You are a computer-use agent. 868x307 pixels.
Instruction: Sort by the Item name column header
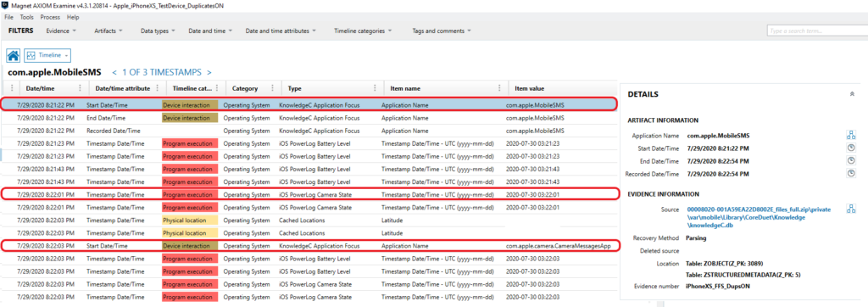[x=404, y=88]
